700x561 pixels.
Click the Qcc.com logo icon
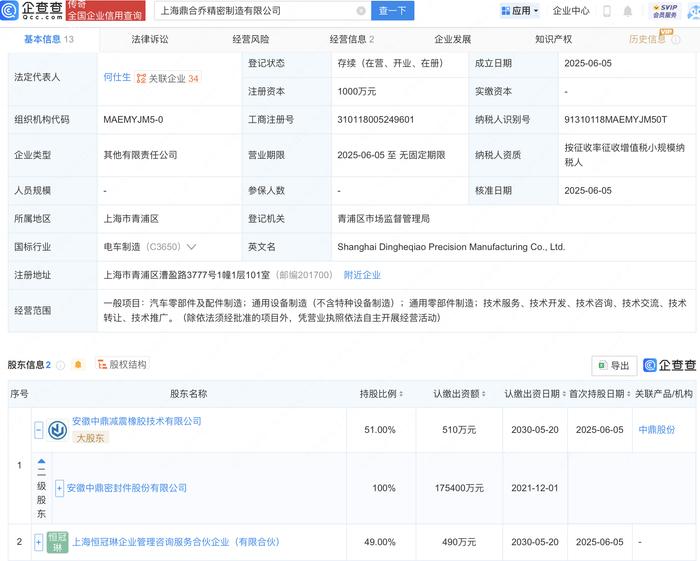pos(9,10)
